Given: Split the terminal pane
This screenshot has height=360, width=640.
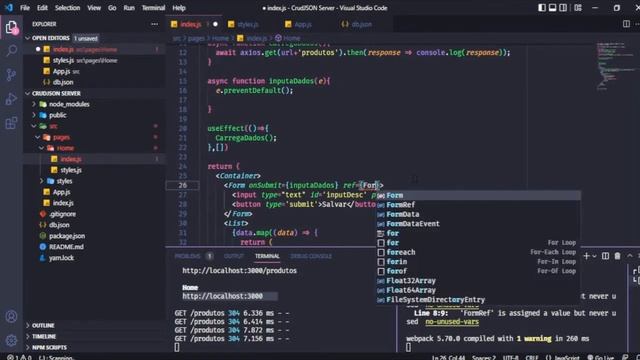Looking at the screenshot, I should pos(605,256).
